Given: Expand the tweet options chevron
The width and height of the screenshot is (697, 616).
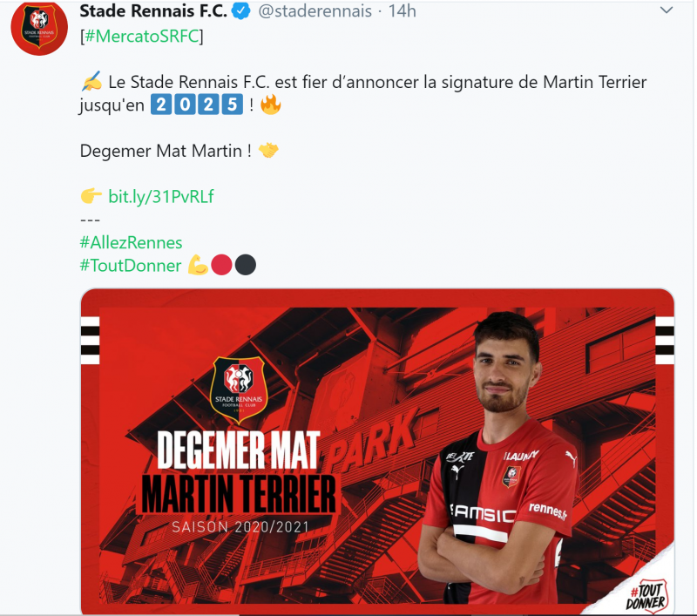Looking at the screenshot, I should point(666,10).
